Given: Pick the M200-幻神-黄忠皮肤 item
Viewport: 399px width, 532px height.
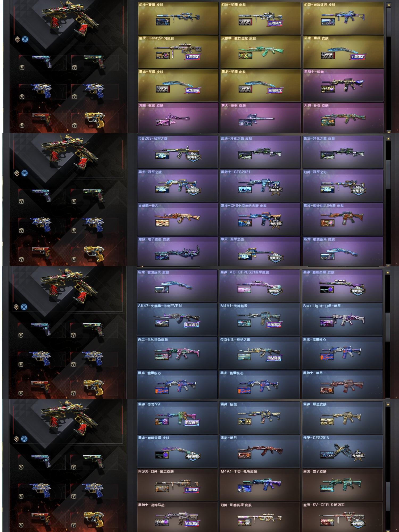Looking at the screenshot, I should click(177, 485).
